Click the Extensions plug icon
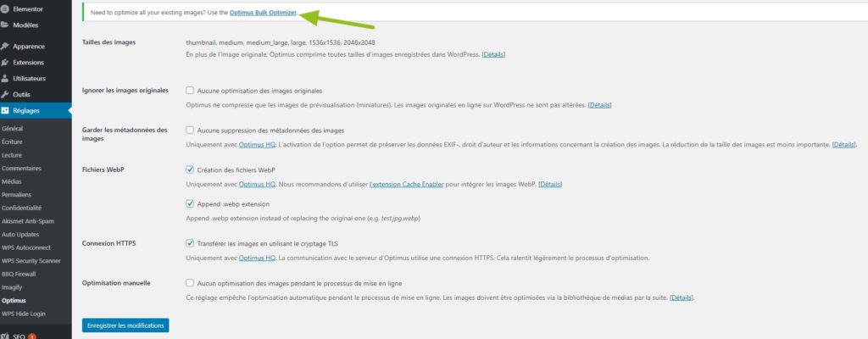 [4, 63]
